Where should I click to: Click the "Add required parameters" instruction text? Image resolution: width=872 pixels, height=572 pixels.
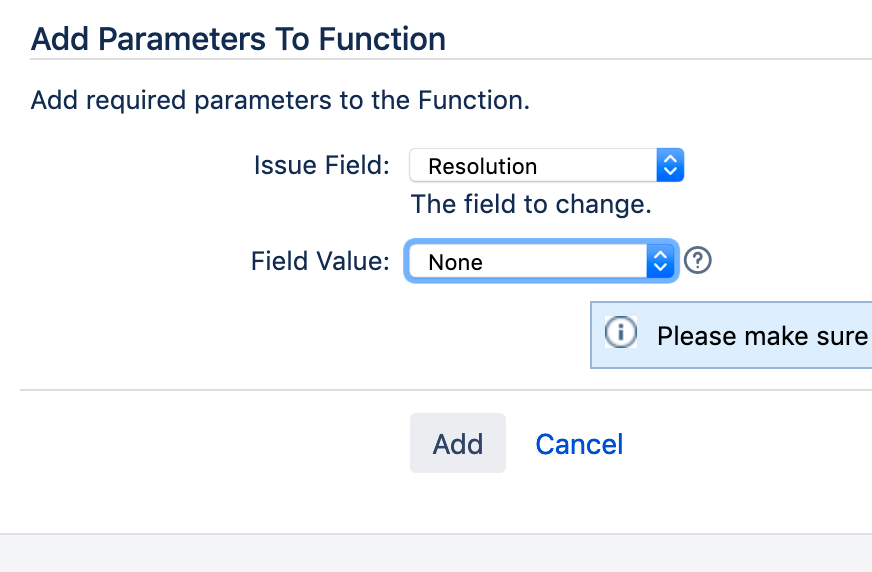(280, 100)
